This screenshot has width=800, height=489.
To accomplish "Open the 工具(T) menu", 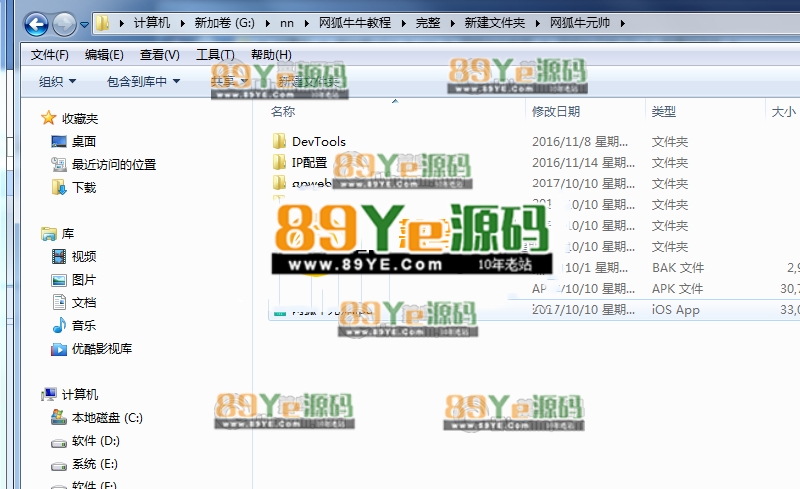I will 215,55.
